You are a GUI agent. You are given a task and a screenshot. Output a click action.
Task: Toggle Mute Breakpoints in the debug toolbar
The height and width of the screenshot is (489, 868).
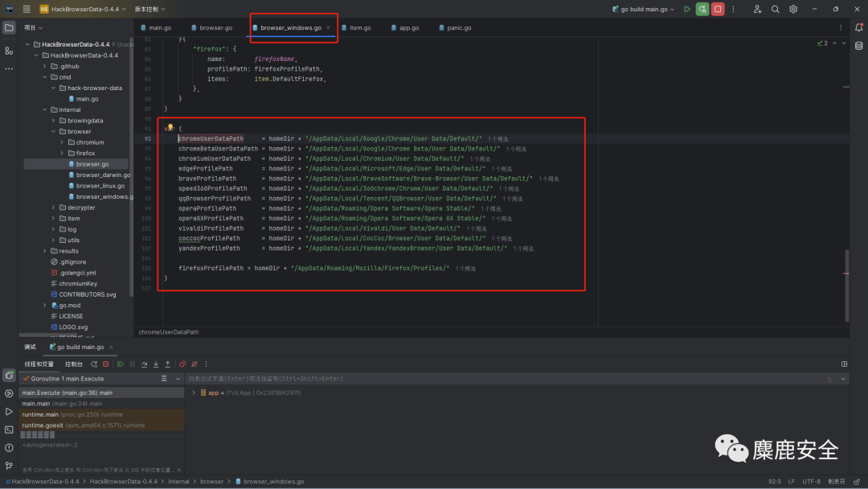coord(194,364)
